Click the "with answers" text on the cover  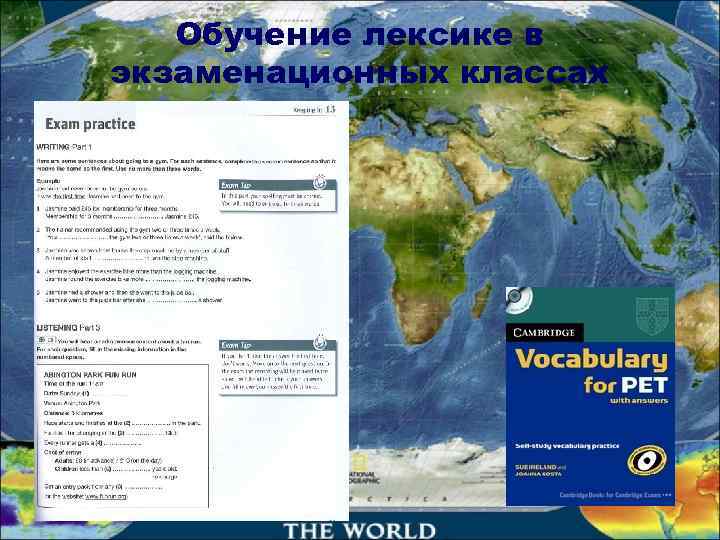(x=638, y=400)
